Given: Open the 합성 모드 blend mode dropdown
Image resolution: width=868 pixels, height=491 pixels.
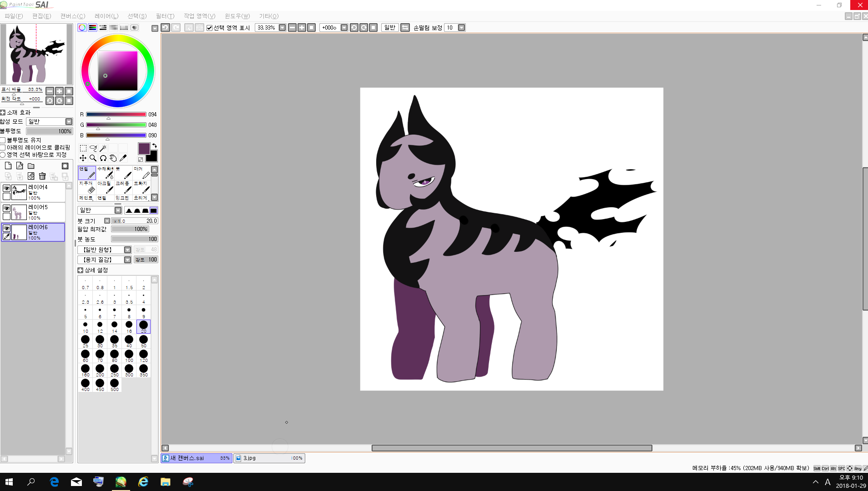Looking at the screenshot, I should (x=69, y=122).
